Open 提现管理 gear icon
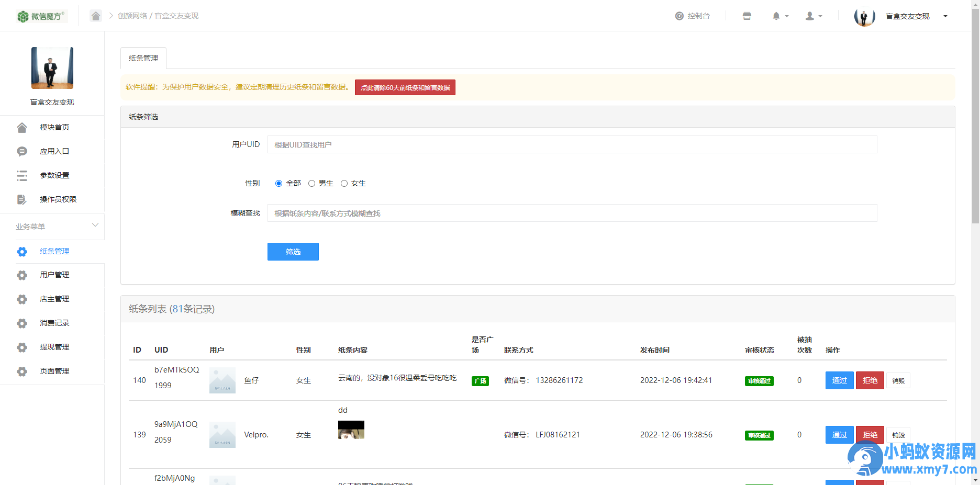 tap(22, 347)
